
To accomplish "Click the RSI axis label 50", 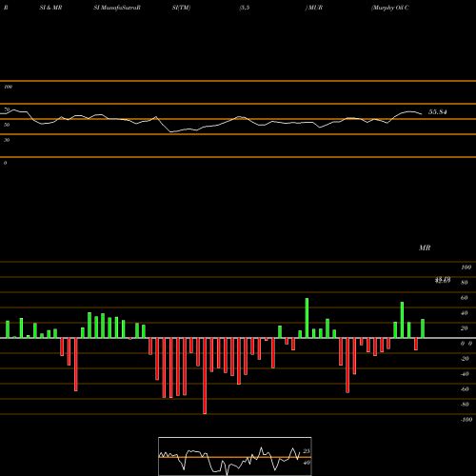I will click(7, 125).
